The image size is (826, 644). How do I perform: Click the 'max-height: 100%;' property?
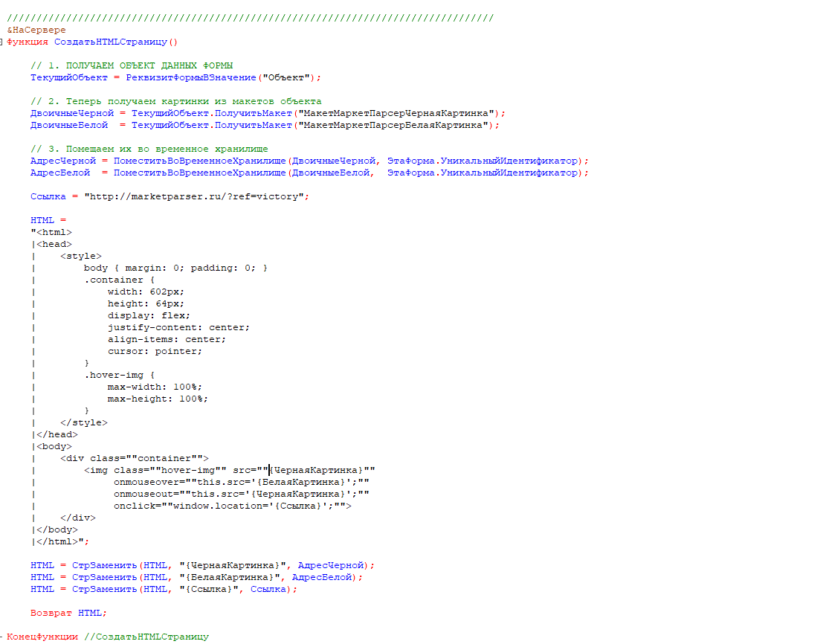[x=158, y=399]
